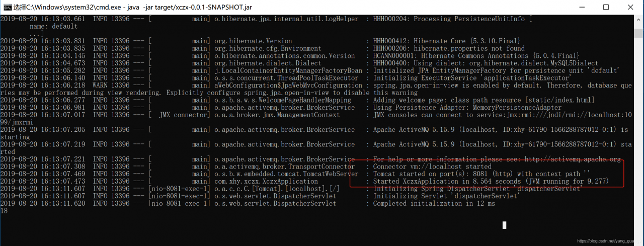Screen dimensions: 644x246
Task: Click "Initializing ExecutorService 'applicationTaskExecutor'" message
Action: [472, 78]
